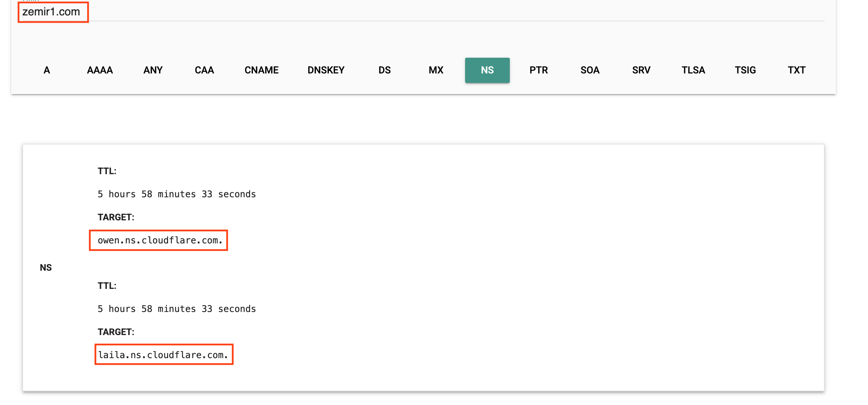Click the owen.ns.cloudflare.com. target text
The image size is (868, 405).
pos(160,240)
